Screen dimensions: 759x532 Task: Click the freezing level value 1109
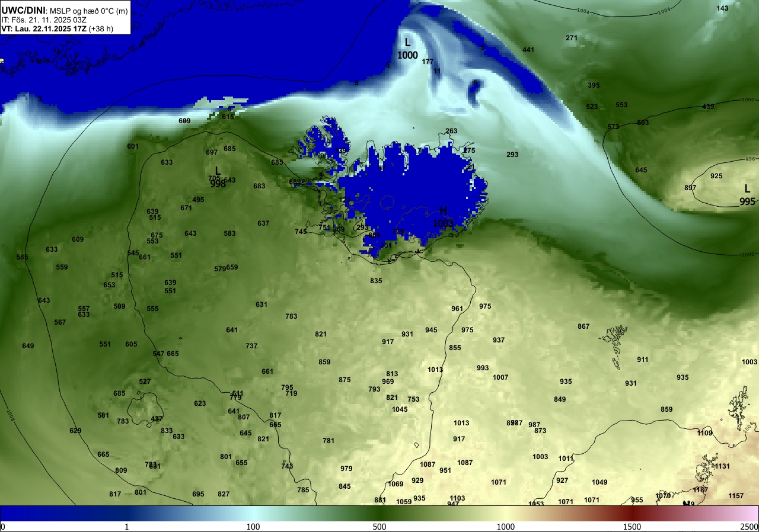(704, 433)
